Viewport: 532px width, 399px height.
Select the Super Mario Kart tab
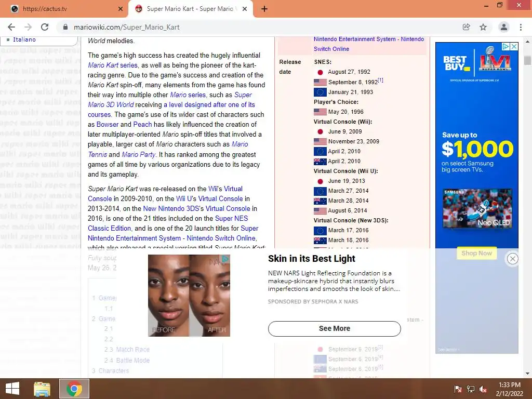190,9
